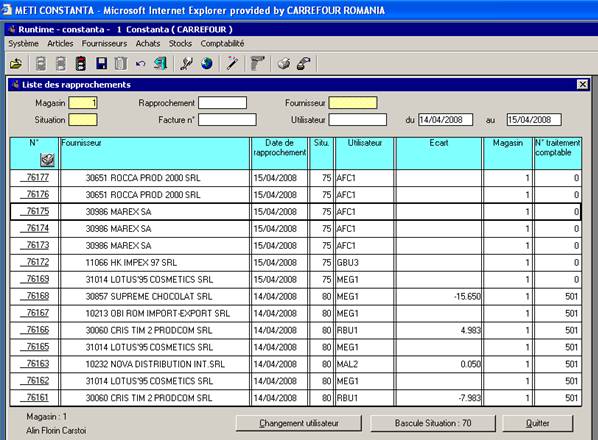Open rapprochement link 76165
598x440 pixels.
(36, 347)
